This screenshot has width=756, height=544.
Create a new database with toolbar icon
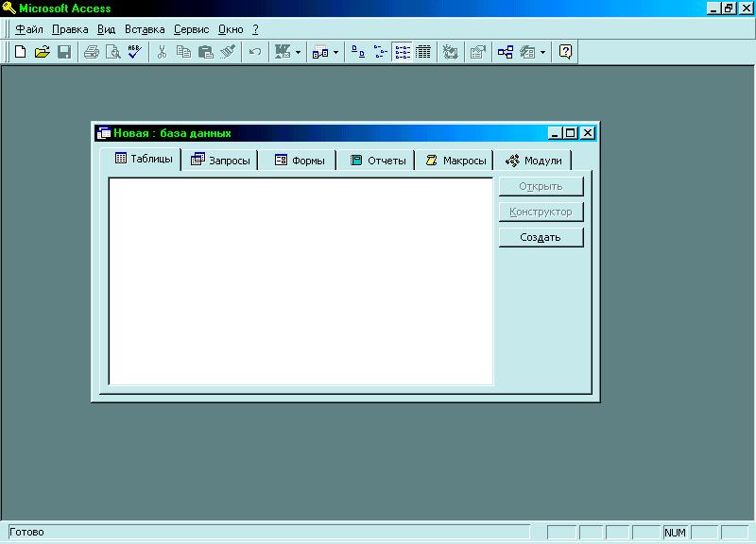point(20,52)
